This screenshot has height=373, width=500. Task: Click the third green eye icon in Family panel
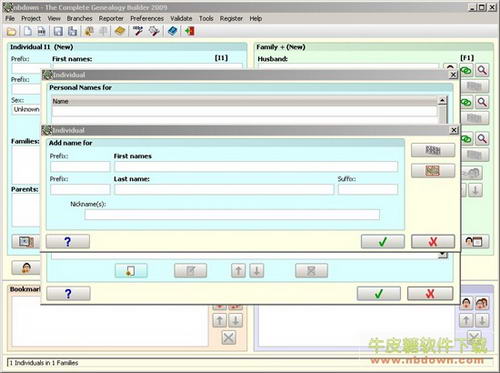(466, 138)
